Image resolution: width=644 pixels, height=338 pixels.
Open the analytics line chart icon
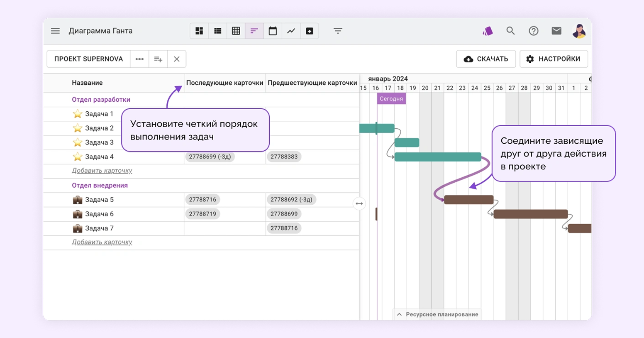point(291,31)
